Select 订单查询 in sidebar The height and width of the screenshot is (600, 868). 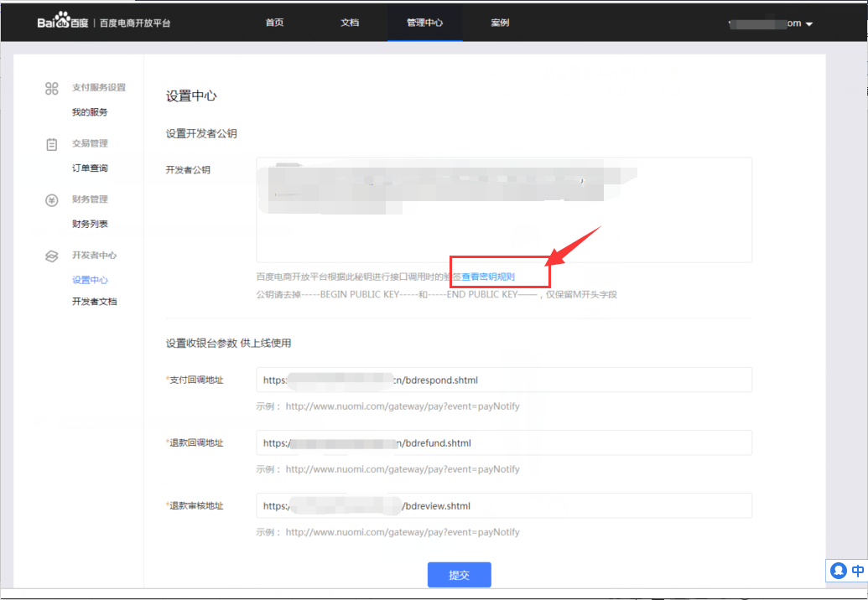(90, 168)
